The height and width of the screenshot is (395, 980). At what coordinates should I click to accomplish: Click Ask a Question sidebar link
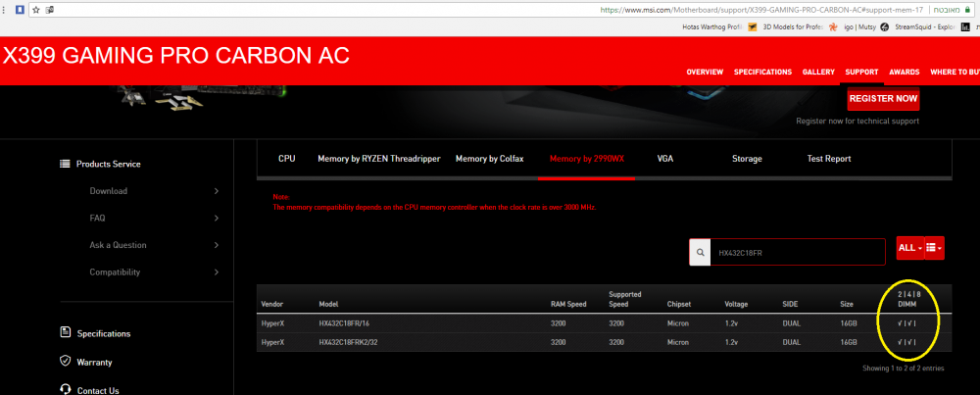118,245
